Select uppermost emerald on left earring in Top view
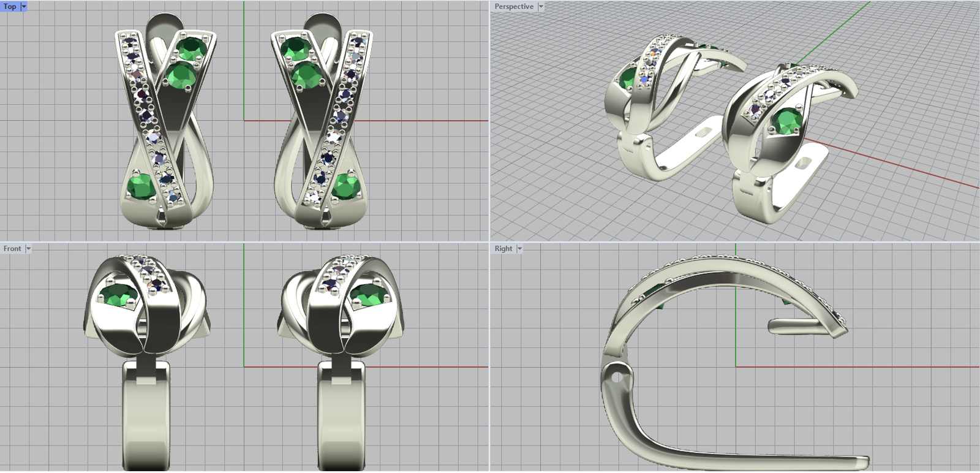Screen dimensions: 980x473 tap(192, 48)
